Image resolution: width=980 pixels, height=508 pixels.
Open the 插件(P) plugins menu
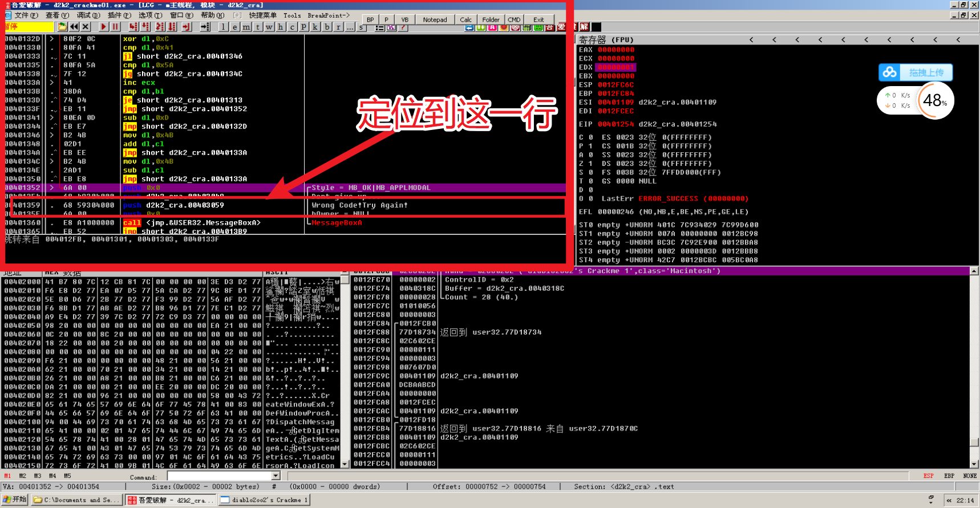pos(119,15)
